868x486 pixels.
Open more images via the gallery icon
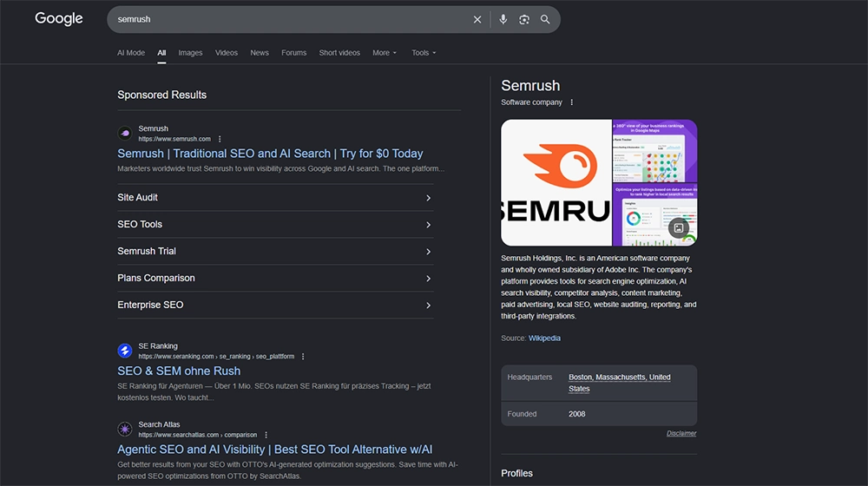click(679, 228)
